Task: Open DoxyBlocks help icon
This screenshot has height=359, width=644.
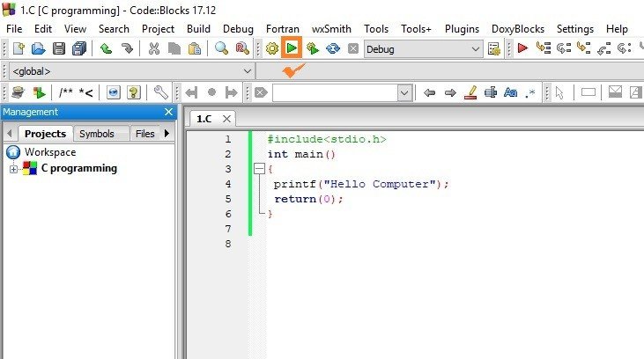Action: click(x=134, y=92)
